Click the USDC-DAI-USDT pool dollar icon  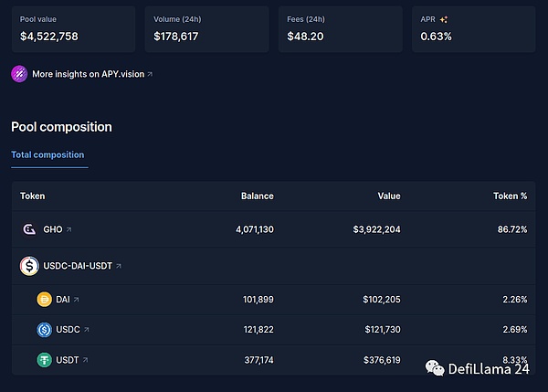click(29, 266)
